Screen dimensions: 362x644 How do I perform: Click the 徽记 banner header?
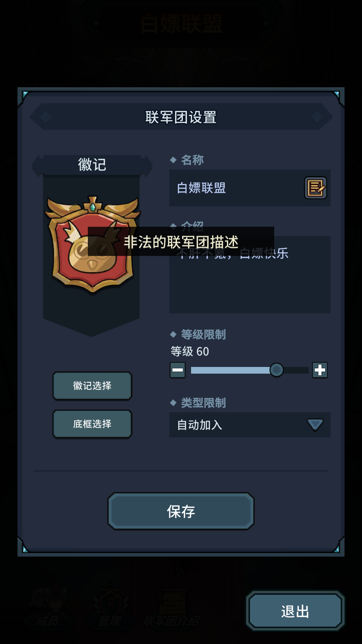(92, 165)
